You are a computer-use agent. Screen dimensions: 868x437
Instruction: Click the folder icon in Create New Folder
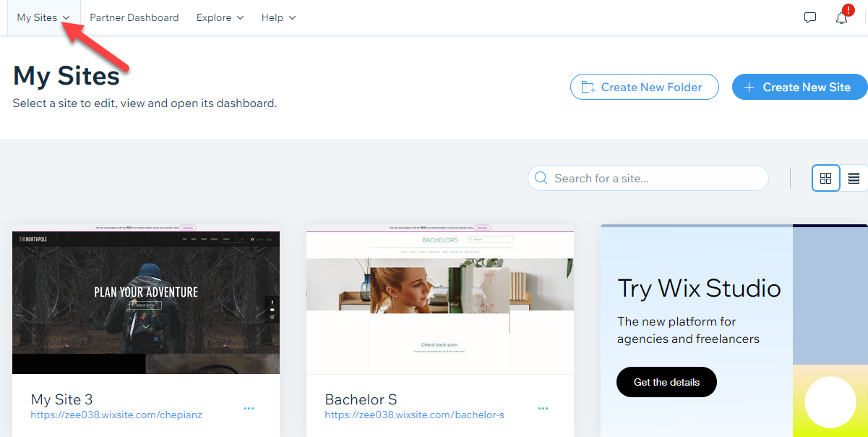[588, 87]
